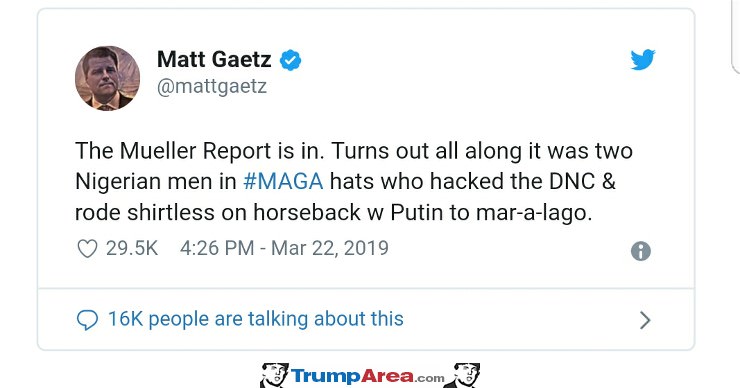
Task: Click the Twitter bird logo
Action: point(643,59)
